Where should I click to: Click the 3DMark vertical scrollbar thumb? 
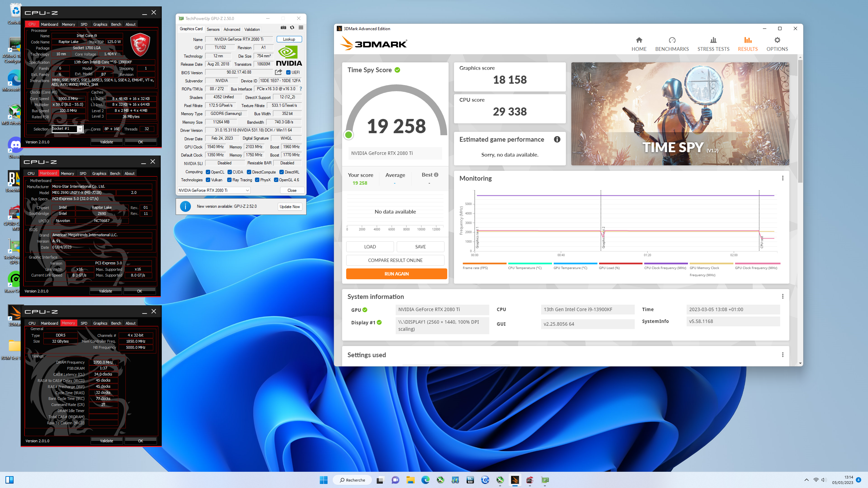(800, 121)
